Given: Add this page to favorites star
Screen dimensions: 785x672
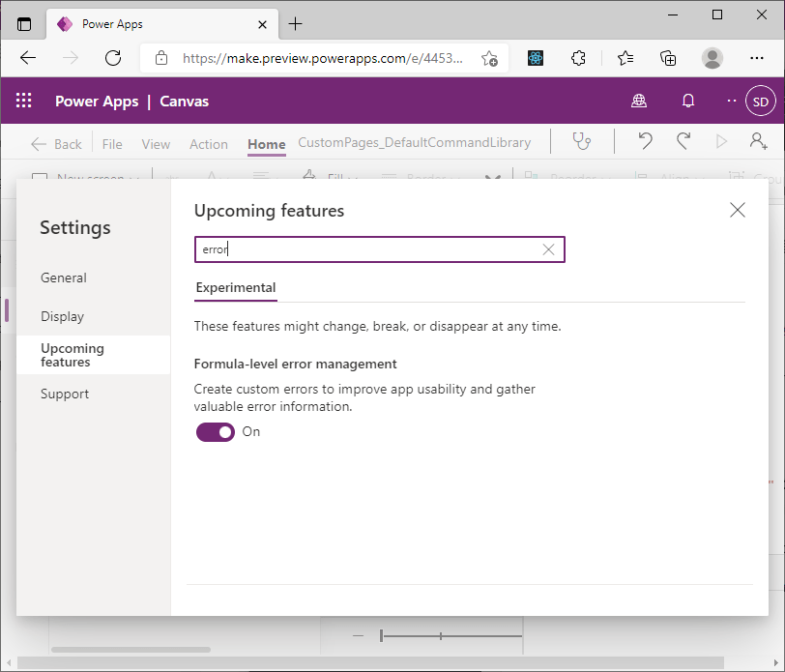Looking at the screenshot, I should 489,59.
